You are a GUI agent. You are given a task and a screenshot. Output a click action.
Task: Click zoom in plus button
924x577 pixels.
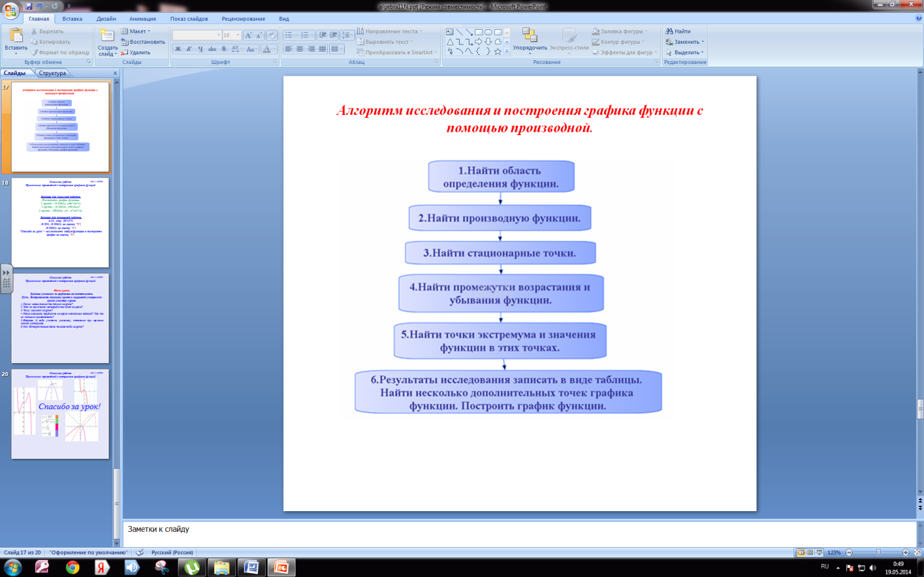pos(905,552)
